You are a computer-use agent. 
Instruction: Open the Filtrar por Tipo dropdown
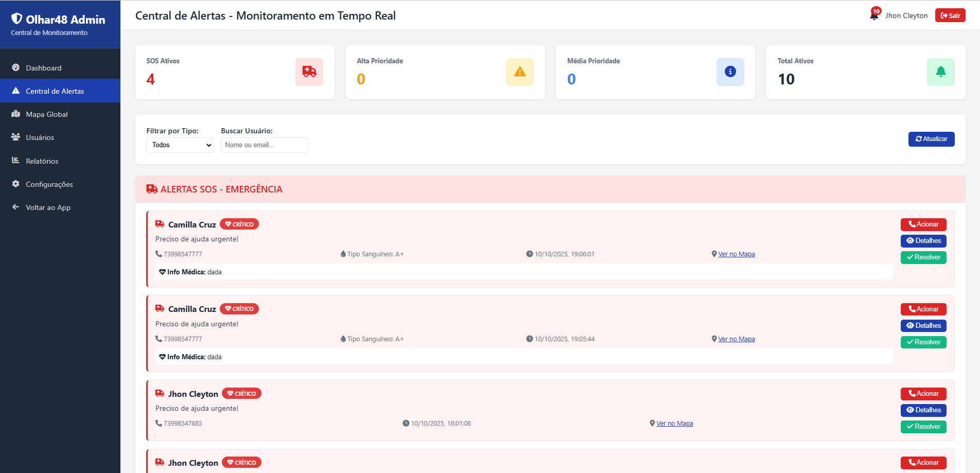coord(180,145)
